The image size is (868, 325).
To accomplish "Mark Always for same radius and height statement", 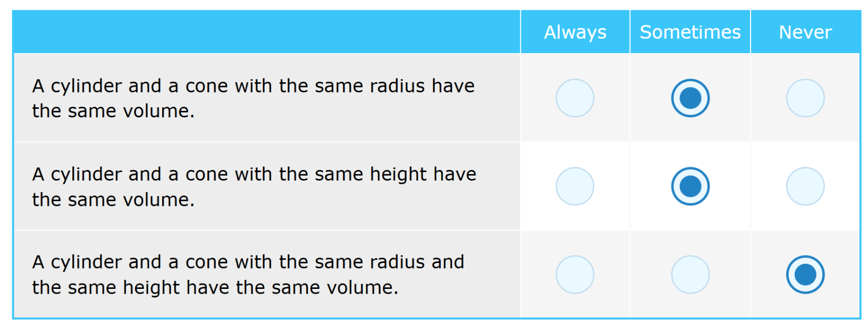I will [x=575, y=275].
